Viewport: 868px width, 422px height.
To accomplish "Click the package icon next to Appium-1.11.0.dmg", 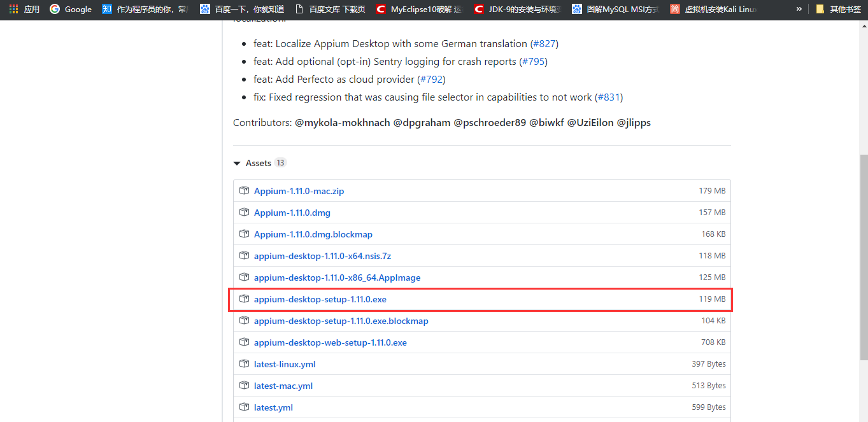I will pos(244,212).
